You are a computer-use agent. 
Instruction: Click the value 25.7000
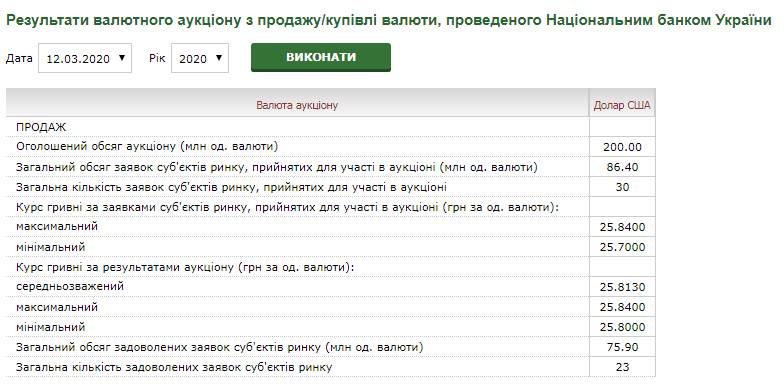(x=622, y=248)
